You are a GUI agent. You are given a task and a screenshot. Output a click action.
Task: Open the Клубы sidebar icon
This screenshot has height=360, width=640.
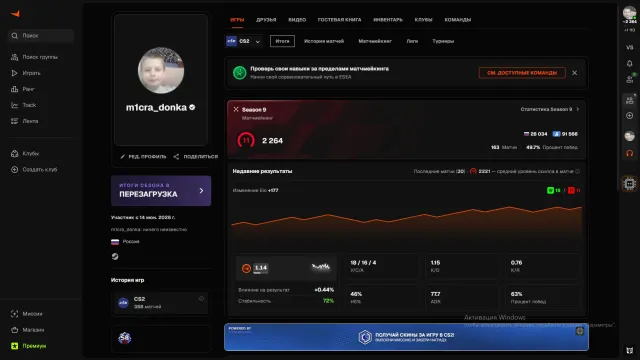[x=15, y=153]
